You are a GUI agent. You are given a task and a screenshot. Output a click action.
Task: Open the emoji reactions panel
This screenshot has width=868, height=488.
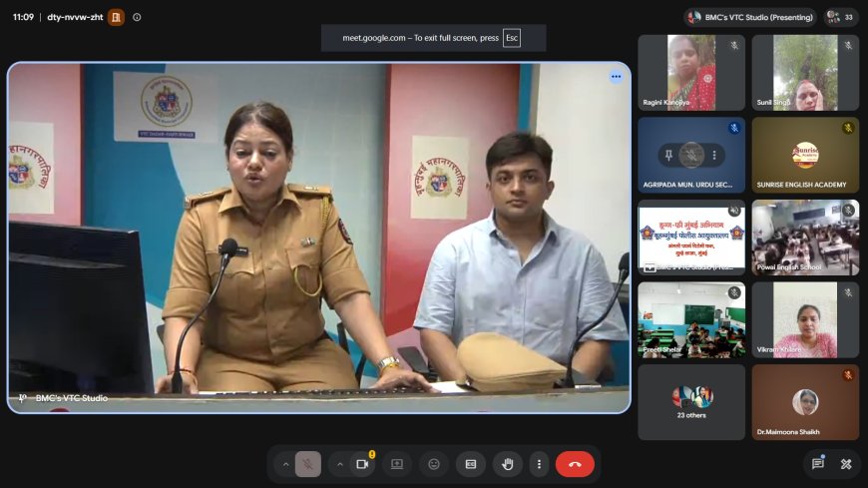coord(434,464)
